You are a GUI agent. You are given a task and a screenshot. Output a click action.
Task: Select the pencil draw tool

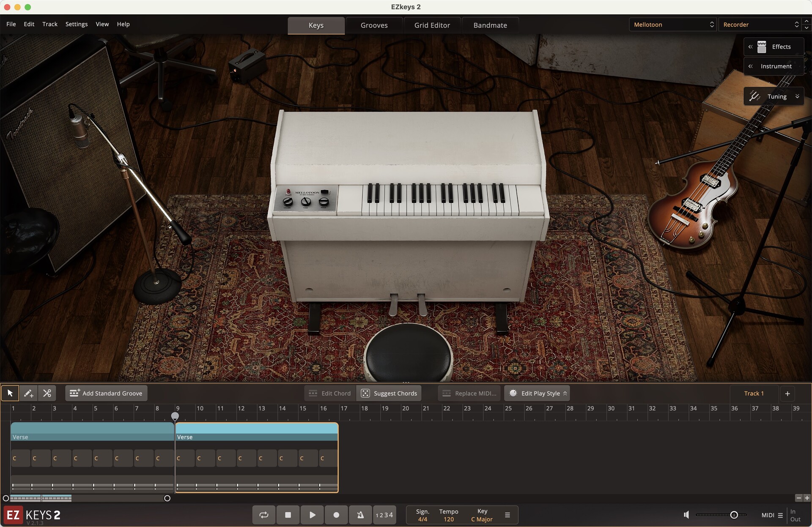click(x=28, y=393)
